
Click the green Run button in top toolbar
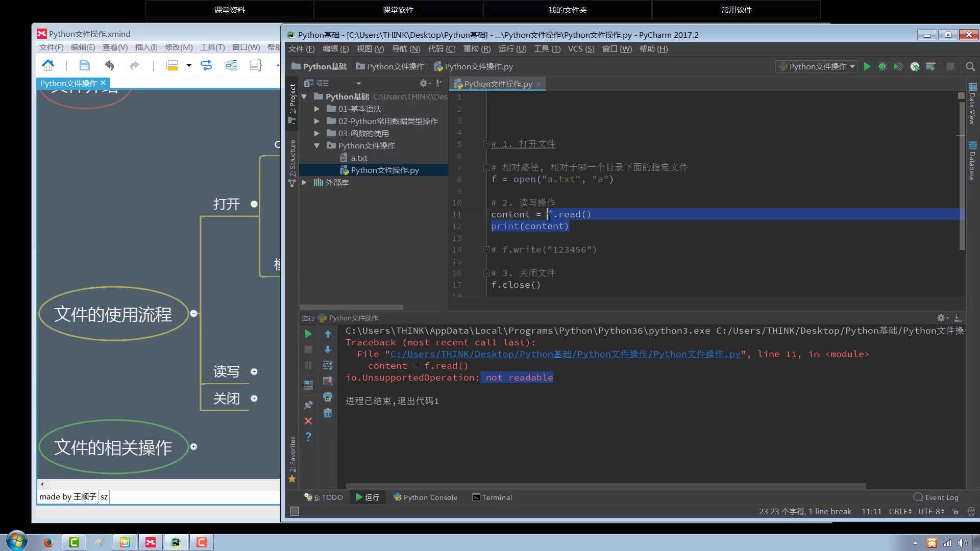(x=867, y=66)
